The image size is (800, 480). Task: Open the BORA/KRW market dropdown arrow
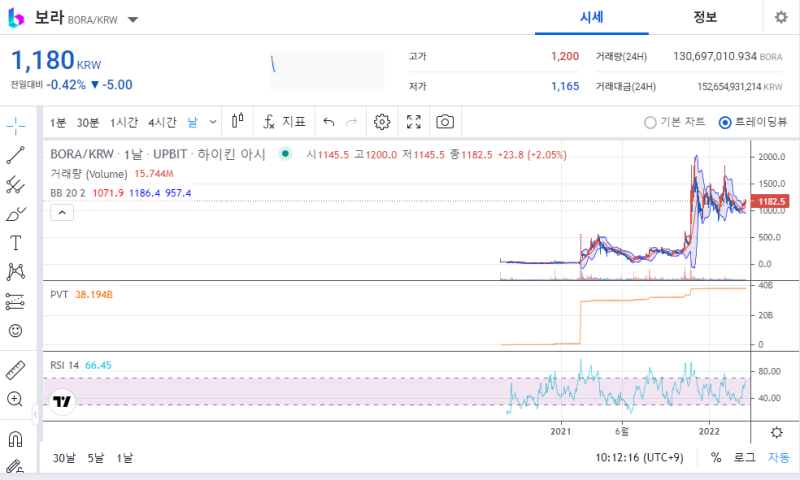[x=133, y=20]
